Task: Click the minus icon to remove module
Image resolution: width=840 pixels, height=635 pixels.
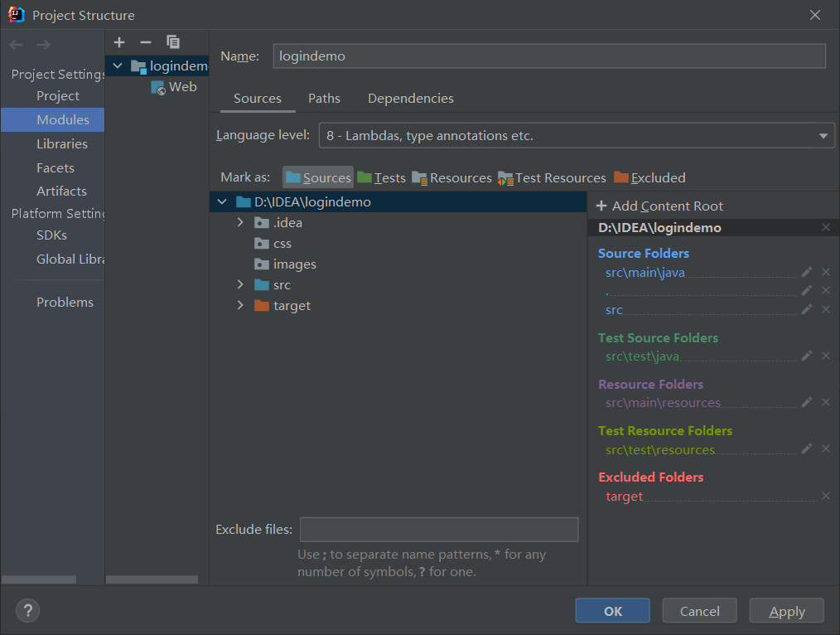Action: click(146, 41)
